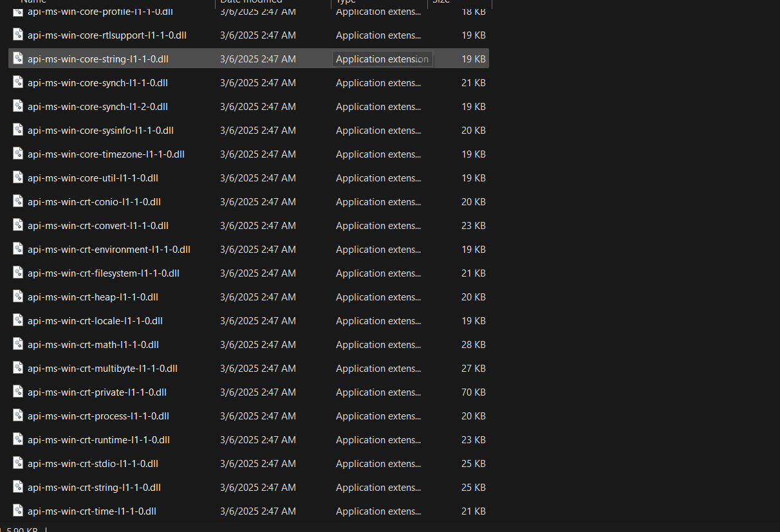Click the api-ms-win-core-synch-l1-2-0.dll file icon
The image size is (780, 532).
[18, 106]
